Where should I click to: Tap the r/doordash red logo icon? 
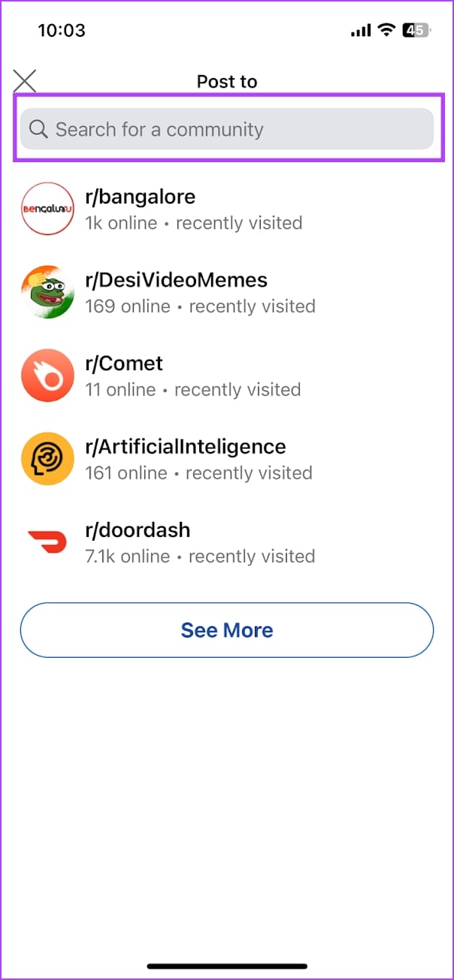(47, 541)
